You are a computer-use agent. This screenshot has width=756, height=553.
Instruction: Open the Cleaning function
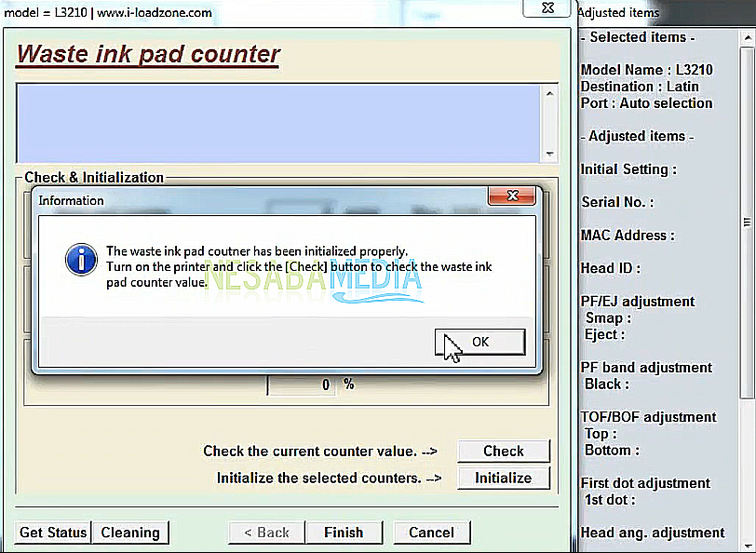[x=130, y=533]
